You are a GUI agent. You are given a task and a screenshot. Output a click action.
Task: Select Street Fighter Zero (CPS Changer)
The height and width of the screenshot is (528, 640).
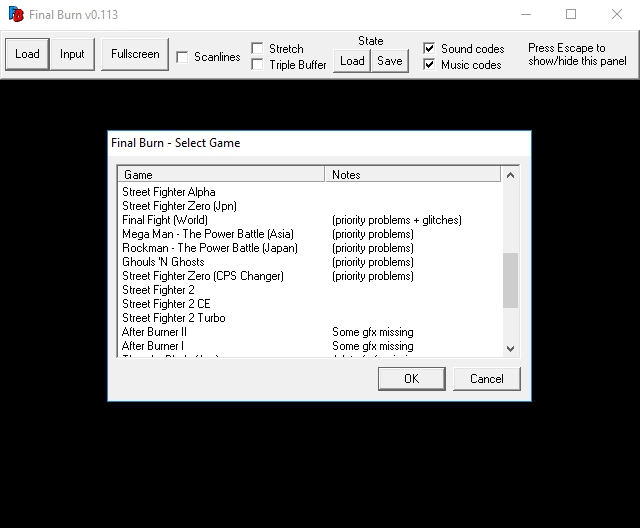coord(203,276)
